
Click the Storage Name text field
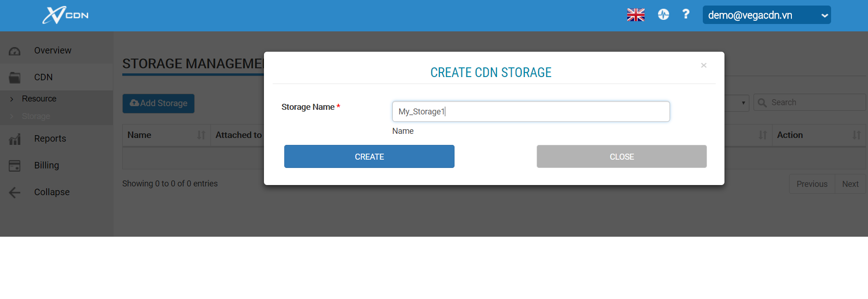pyautogui.click(x=531, y=112)
